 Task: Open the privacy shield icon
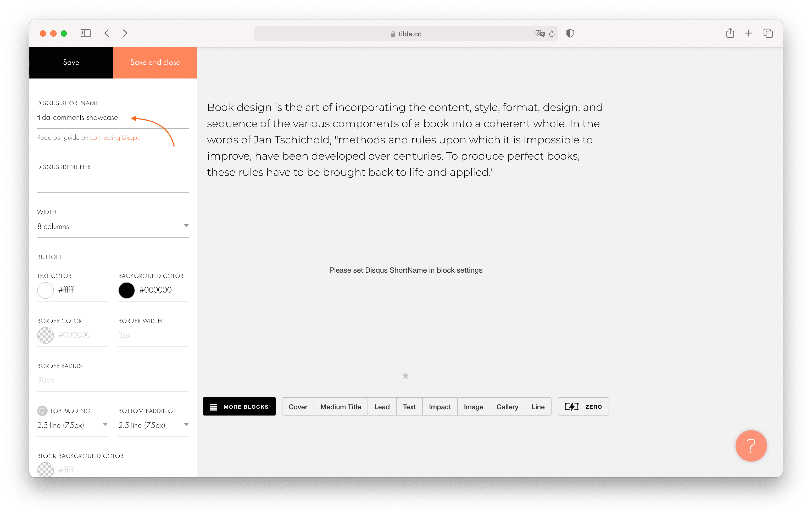pyautogui.click(x=570, y=33)
